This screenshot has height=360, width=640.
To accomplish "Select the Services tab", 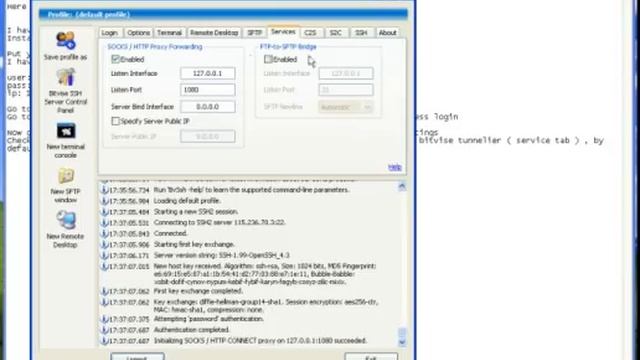I will point(283,32).
